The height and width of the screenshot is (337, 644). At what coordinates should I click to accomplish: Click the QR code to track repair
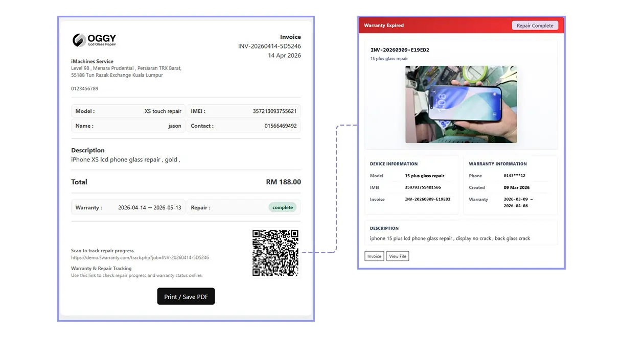[275, 253]
